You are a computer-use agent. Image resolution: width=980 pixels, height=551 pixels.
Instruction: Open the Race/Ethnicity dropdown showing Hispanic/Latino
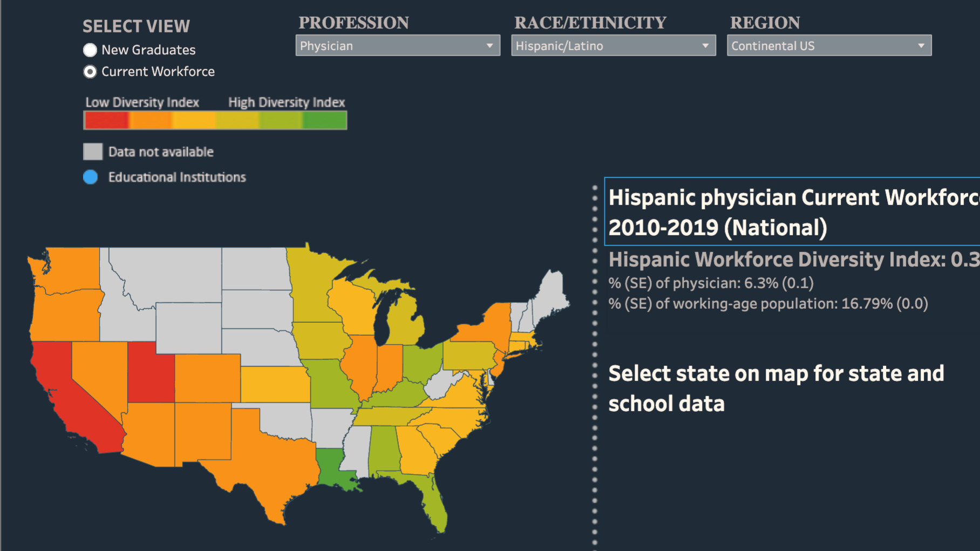click(613, 46)
